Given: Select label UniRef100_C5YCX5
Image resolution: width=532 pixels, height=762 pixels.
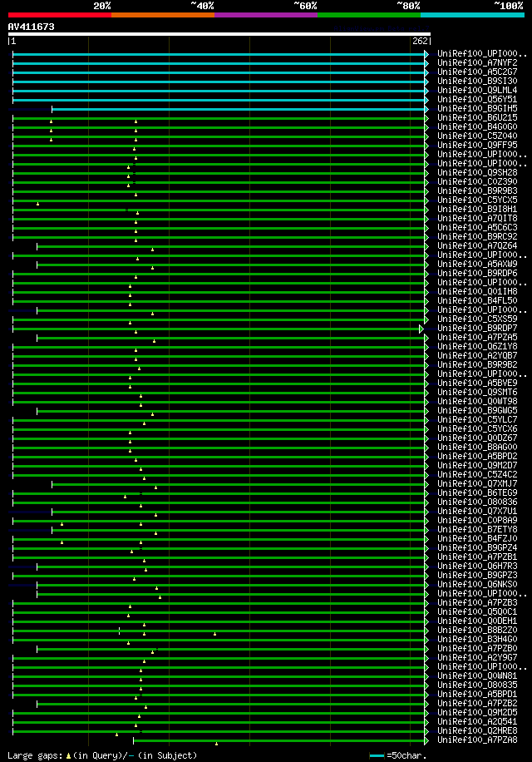Looking at the screenshot, I should (x=477, y=200).
